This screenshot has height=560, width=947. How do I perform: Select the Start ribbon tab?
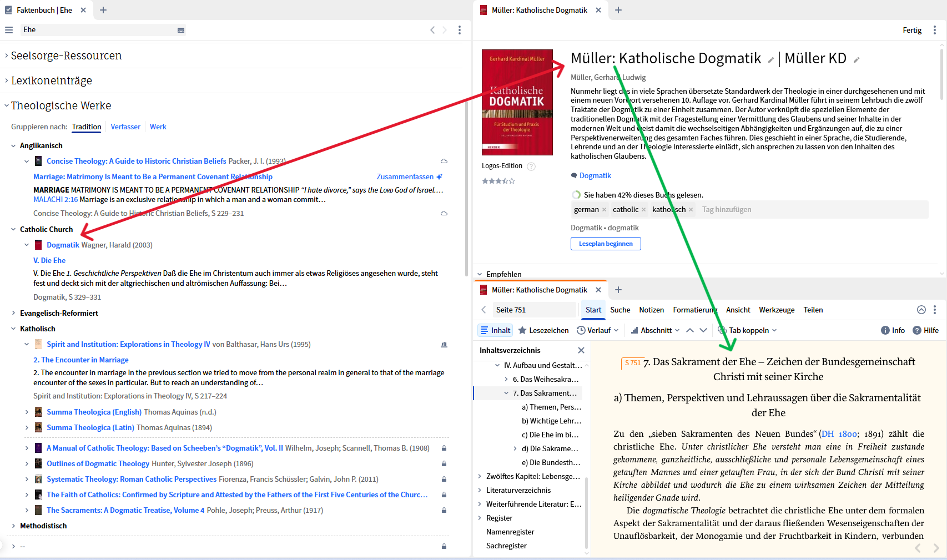pyautogui.click(x=593, y=310)
